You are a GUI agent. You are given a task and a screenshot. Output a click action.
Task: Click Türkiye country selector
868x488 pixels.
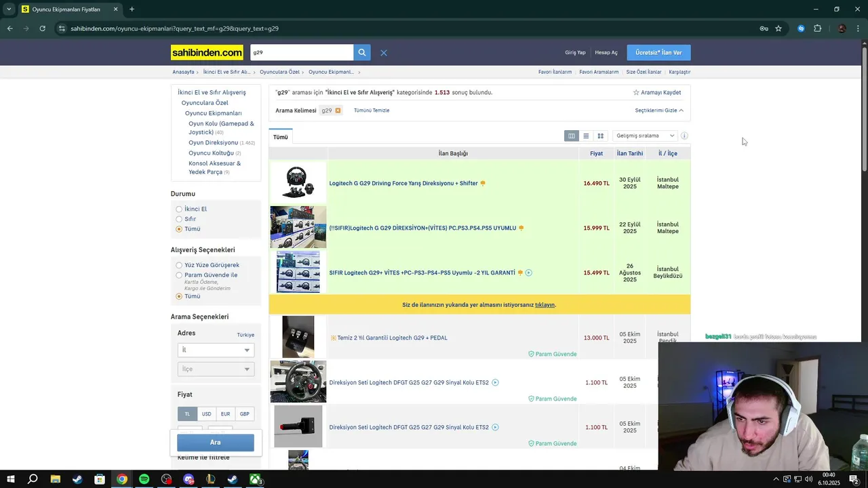pos(245,335)
